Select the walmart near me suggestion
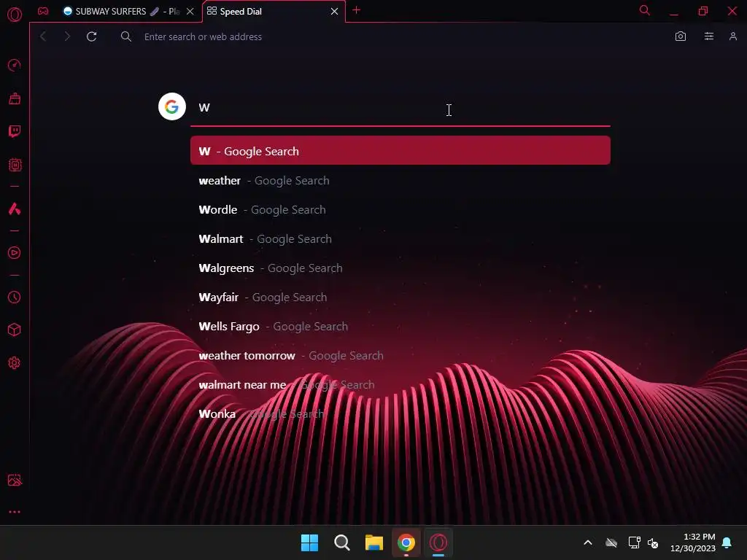 [400, 385]
